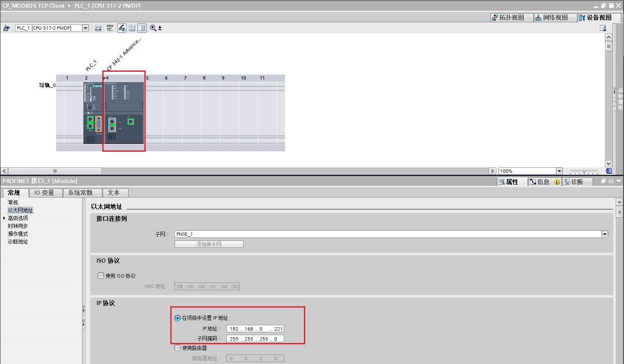The width and height of the screenshot is (624, 364).
Task: Expand the right-side hardware catalog panel arrow
Action: [614, 92]
